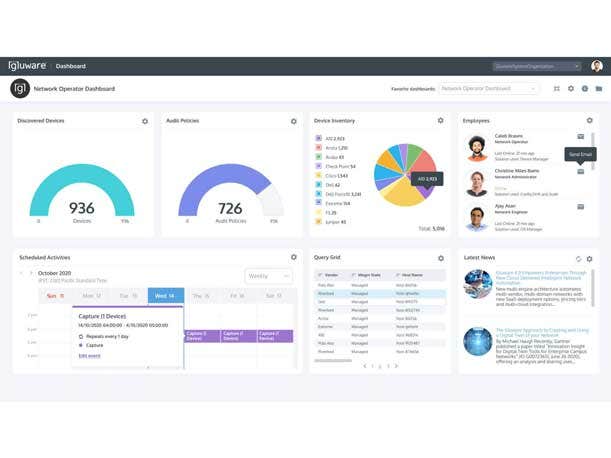Viewport: 611px width, 458px height.
Task: Refresh the Latest News widget
Action: tap(578, 259)
